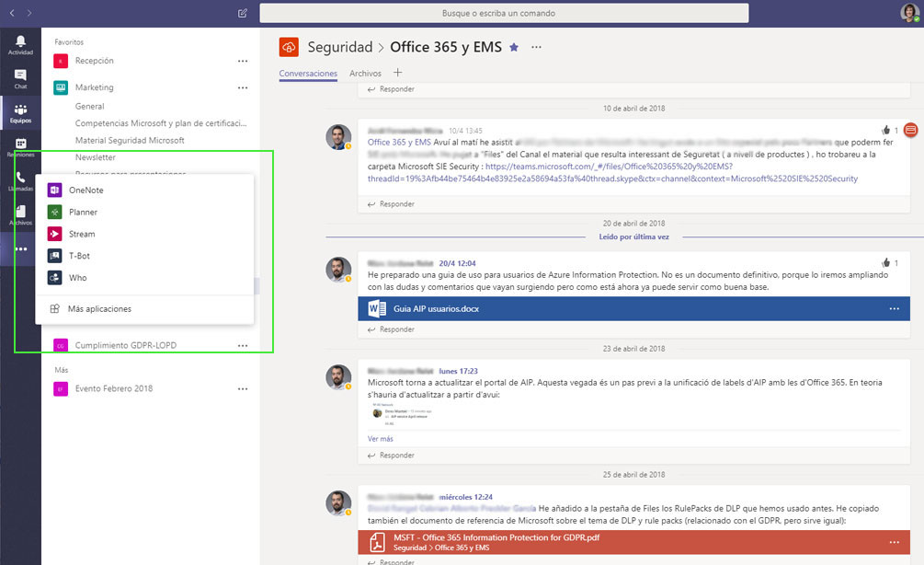Expand the 'Ver más' message text

click(380, 439)
